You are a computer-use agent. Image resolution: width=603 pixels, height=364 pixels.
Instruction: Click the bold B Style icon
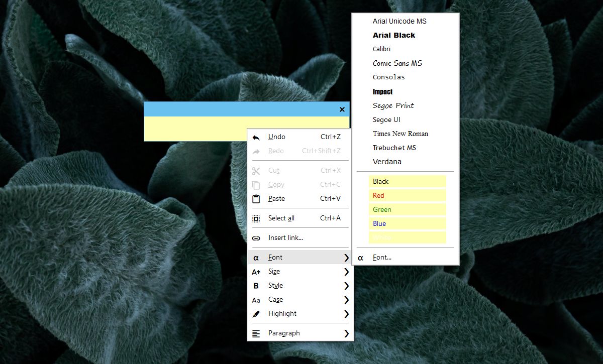(x=256, y=286)
